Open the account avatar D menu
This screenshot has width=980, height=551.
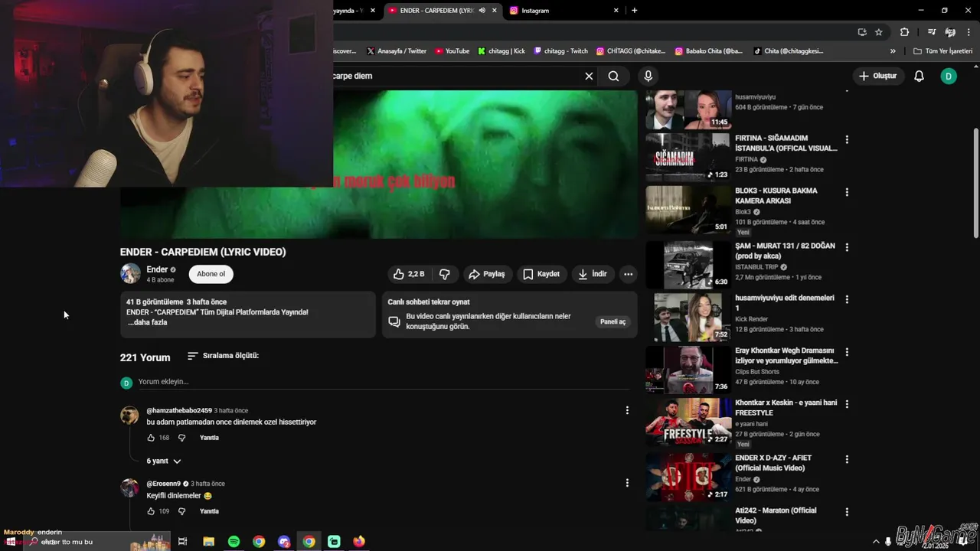pyautogui.click(x=949, y=76)
